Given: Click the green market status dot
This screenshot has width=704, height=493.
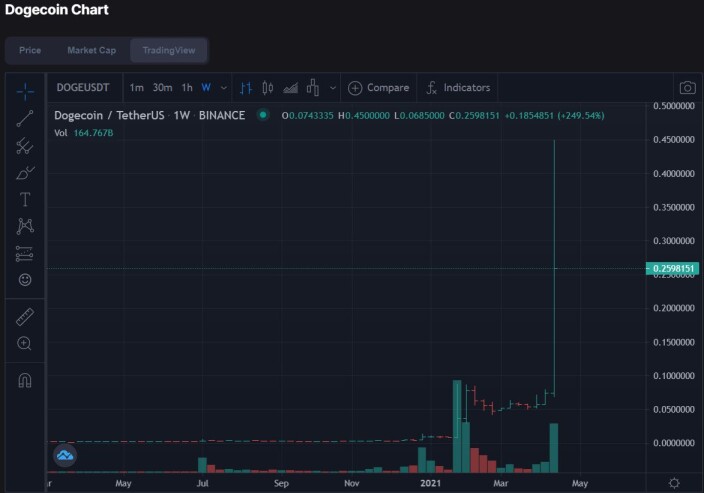Looking at the screenshot, I should coord(263,115).
